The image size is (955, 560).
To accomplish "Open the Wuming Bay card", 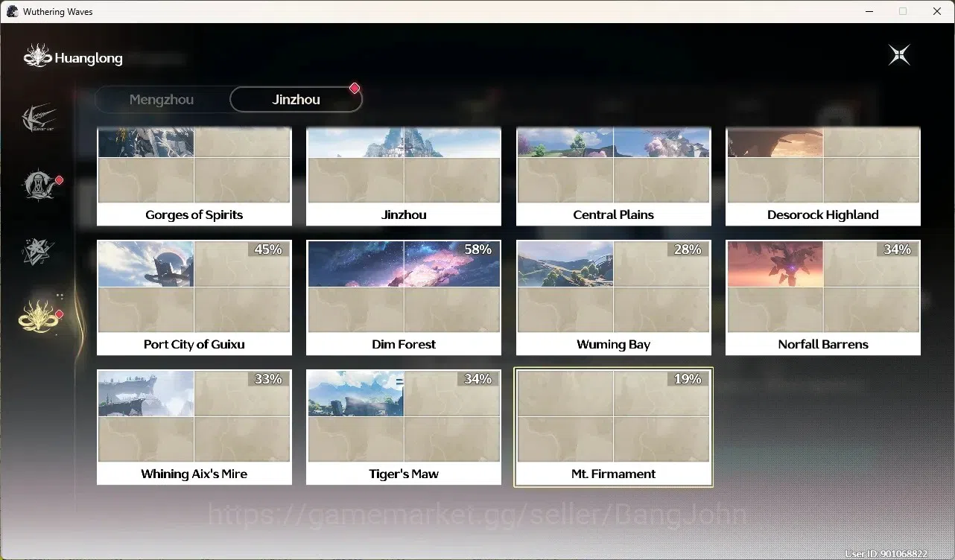I will tap(614, 297).
